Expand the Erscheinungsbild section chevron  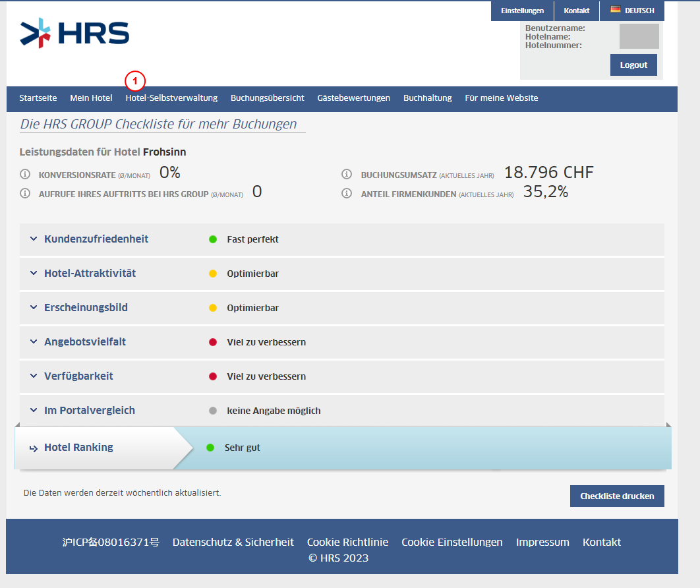(34, 308)
